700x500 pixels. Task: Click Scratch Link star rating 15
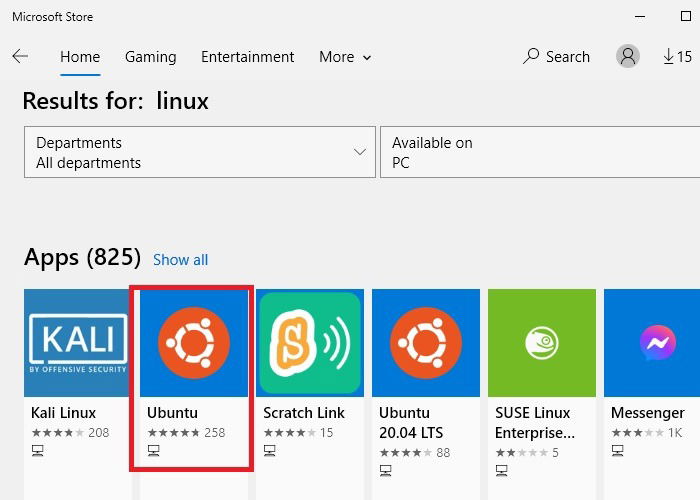[299, 433]
